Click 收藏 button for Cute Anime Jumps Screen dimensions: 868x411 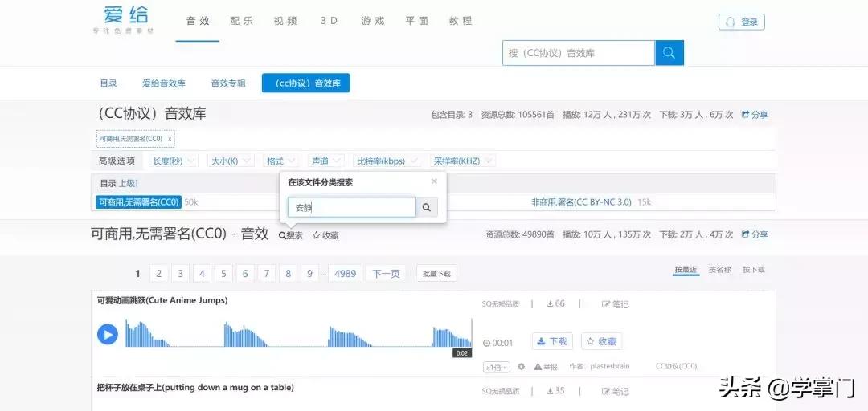click(x=602, y=341)
